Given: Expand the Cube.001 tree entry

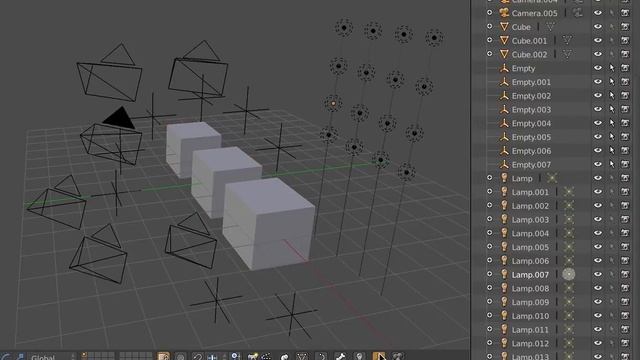Looking at the screenshot, I should pyautogui.click(x=489, y=40).
